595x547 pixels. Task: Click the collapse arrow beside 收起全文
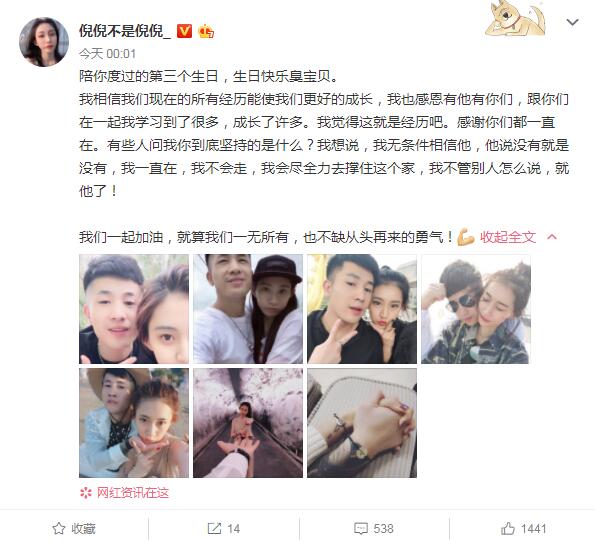coord(552,237)
